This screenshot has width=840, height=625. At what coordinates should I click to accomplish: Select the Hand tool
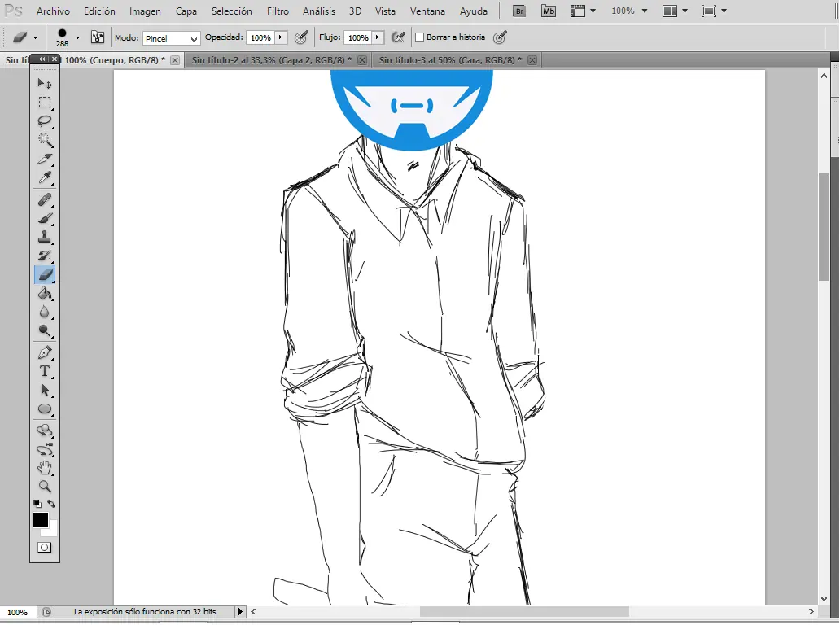(x=45, y=468)
